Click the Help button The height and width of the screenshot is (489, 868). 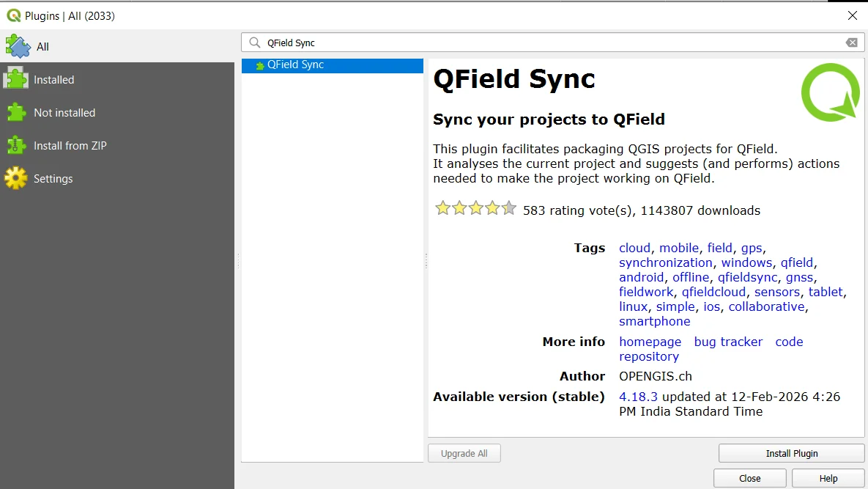coord(828,477)
